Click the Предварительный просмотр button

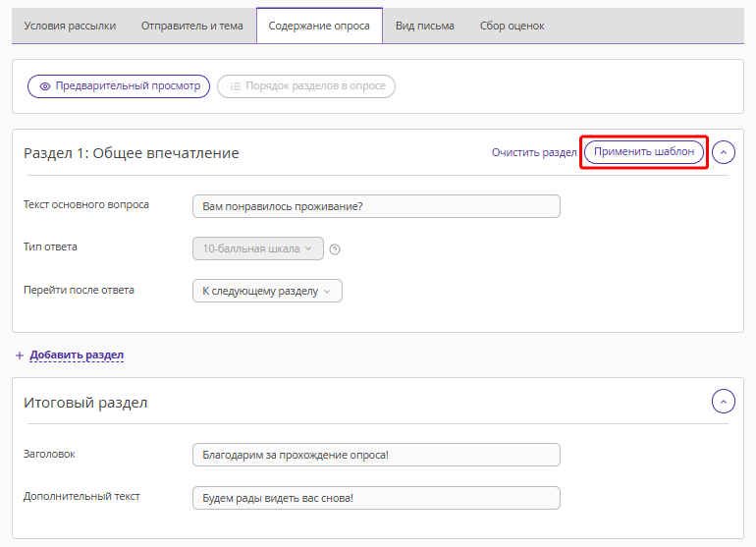point(120,86)
